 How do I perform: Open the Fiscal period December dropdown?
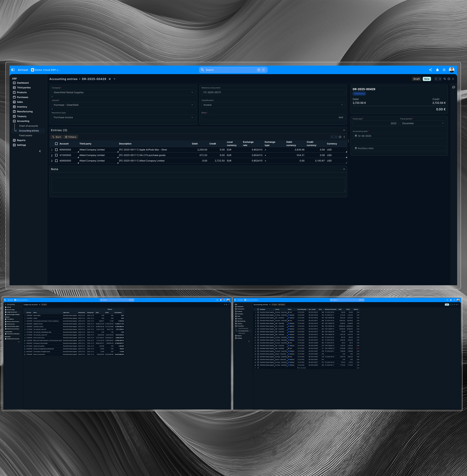(423, 123)
